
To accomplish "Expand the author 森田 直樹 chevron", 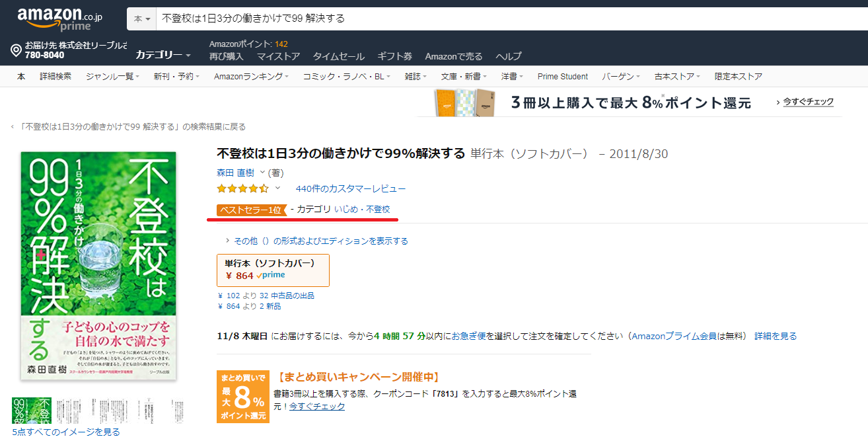I will (x=262, y=173).
